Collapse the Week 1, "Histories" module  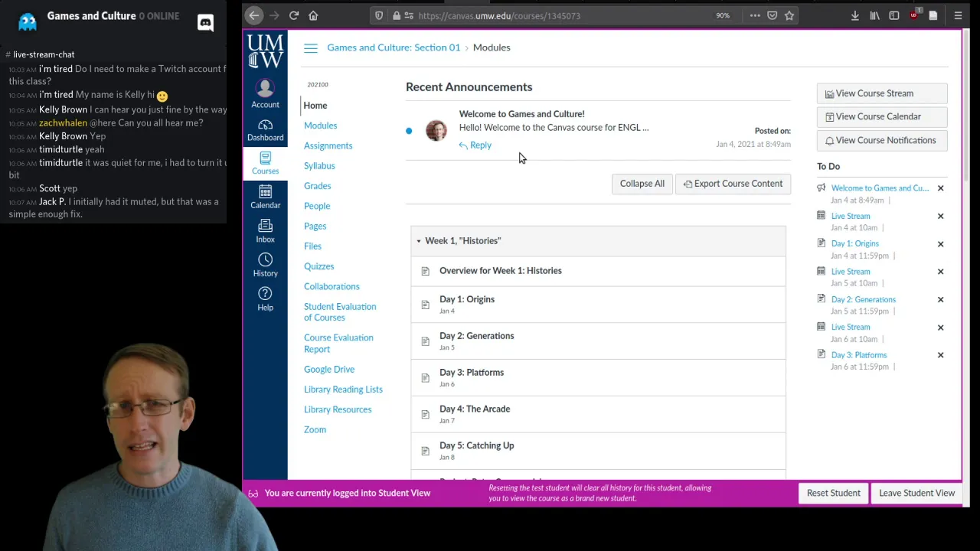(419, 241)
